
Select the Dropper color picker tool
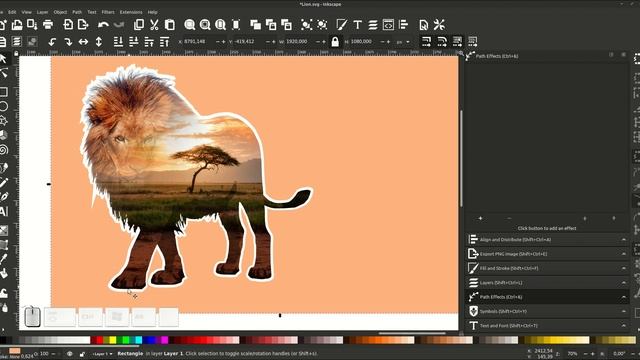(3, 259)
